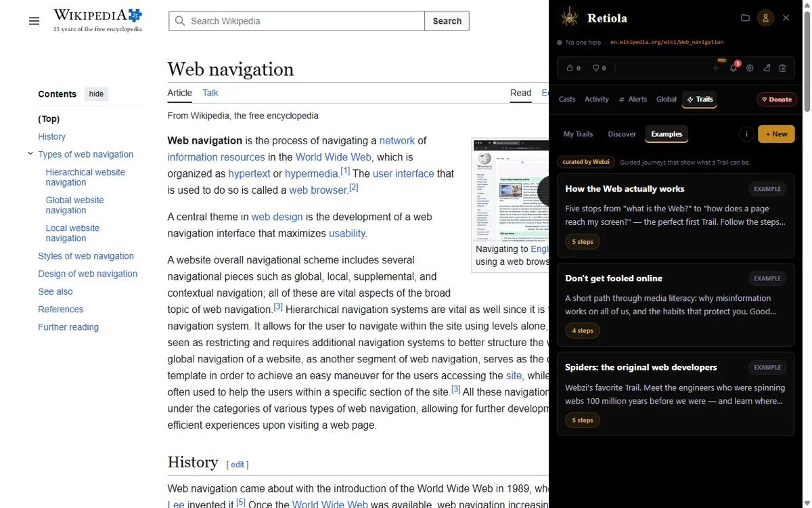Viewport: 812px width, 508px height.
Task: Click the magnifier icon in Wikipedia search box
Action: [x=180, y=21]
